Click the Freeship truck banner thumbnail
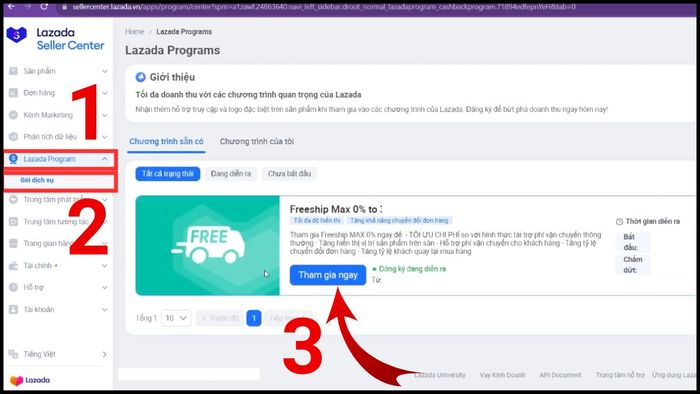700x394 pixels. pyautogui.click(x=208, y=245)
